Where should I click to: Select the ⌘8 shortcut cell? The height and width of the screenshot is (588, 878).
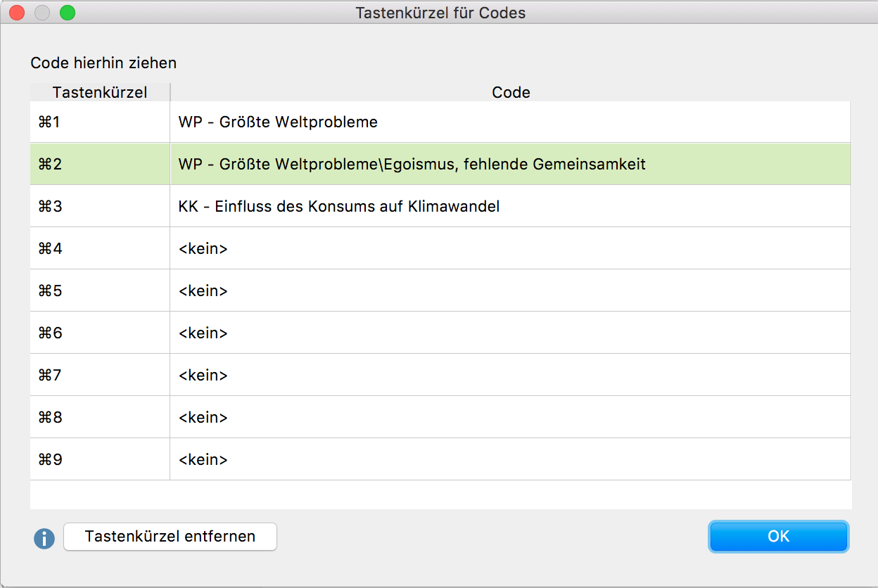pos(100,418)
